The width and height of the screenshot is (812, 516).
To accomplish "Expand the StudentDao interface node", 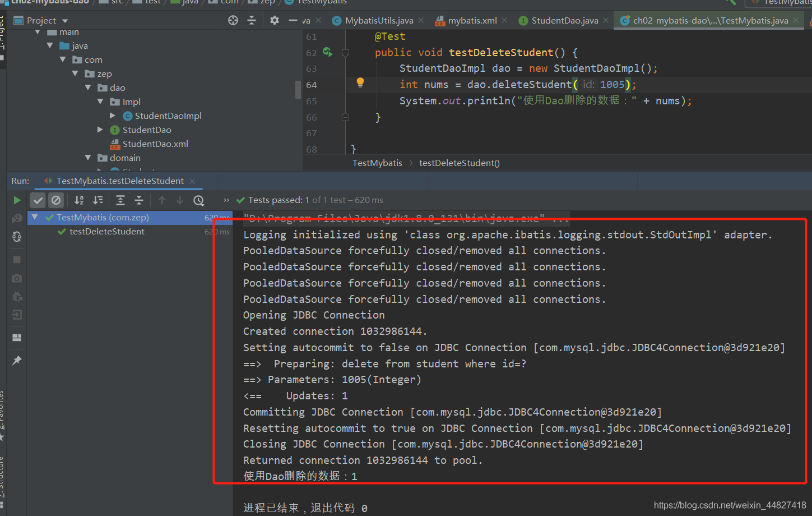I will [x=100, y=130].
